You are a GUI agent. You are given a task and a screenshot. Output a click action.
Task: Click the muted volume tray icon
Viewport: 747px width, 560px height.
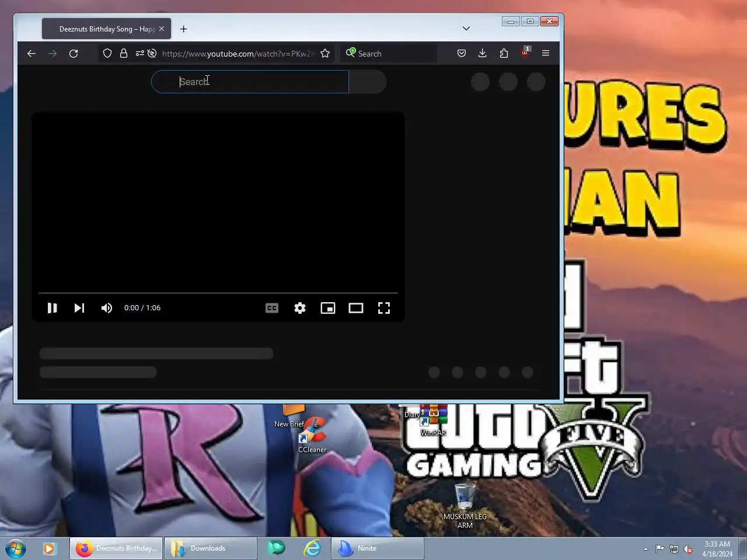(688, 549)
